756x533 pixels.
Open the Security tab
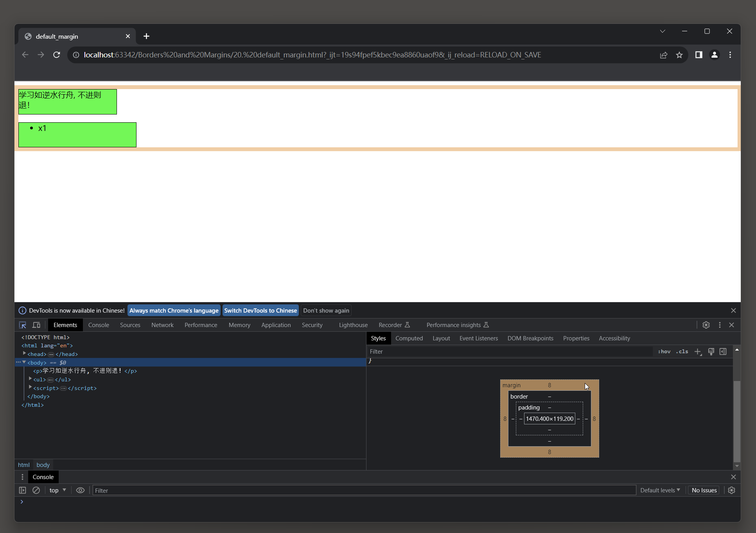312,325
